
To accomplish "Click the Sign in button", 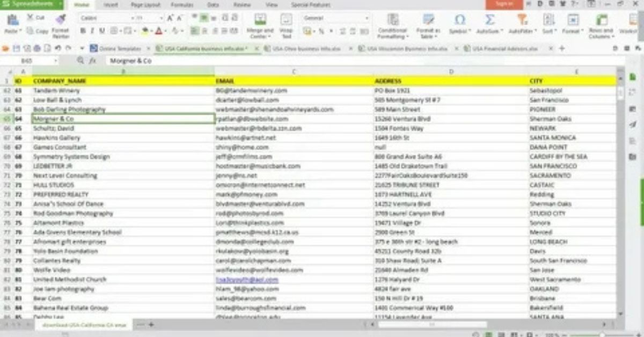I will 504,4.
